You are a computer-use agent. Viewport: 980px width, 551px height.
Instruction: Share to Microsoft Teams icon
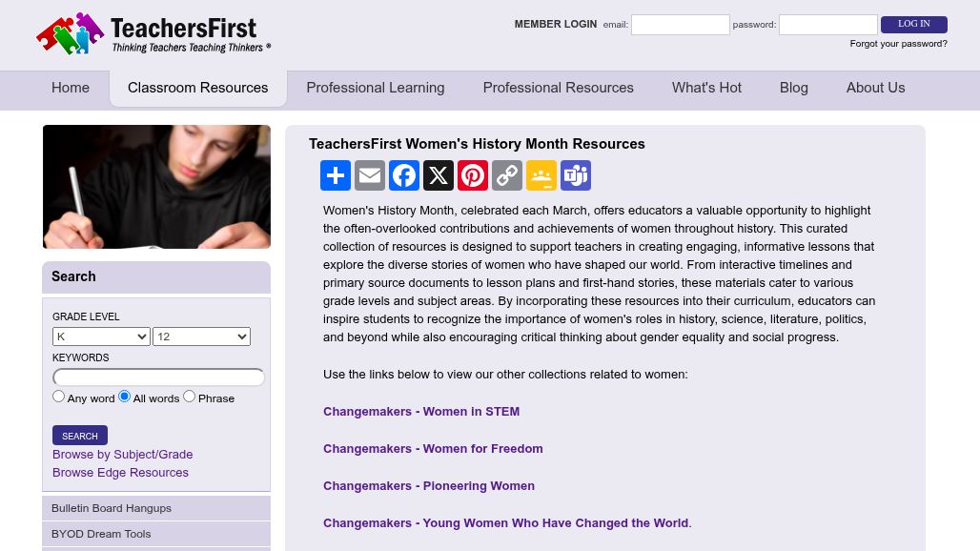point(576,175)
